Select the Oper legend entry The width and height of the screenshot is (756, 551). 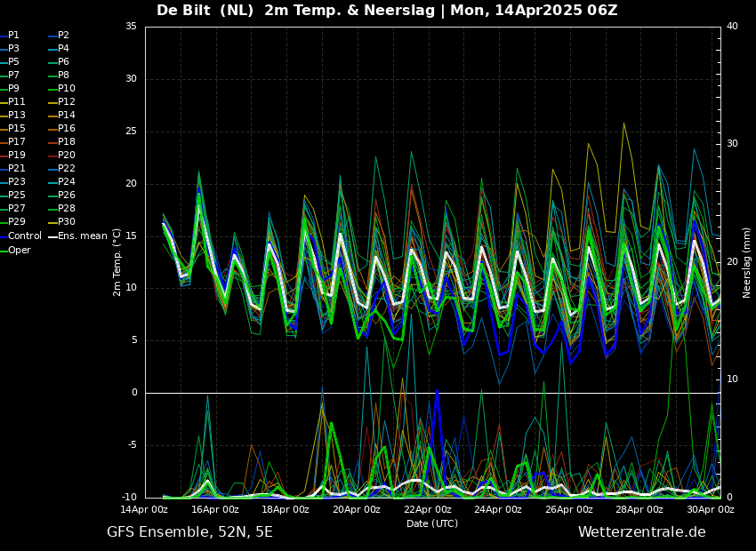coord(20,250)
